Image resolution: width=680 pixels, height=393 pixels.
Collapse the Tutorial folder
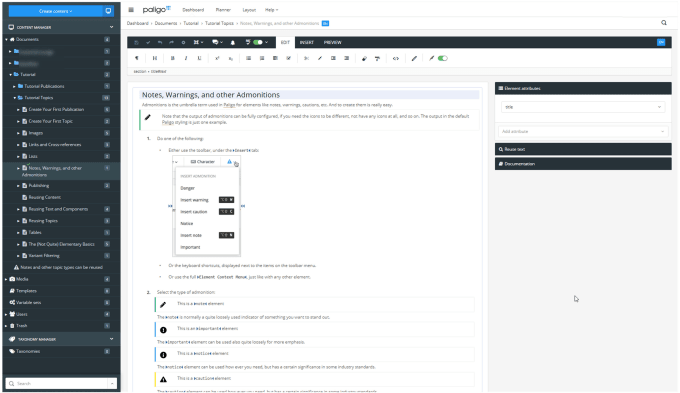[x=11, y=75]
